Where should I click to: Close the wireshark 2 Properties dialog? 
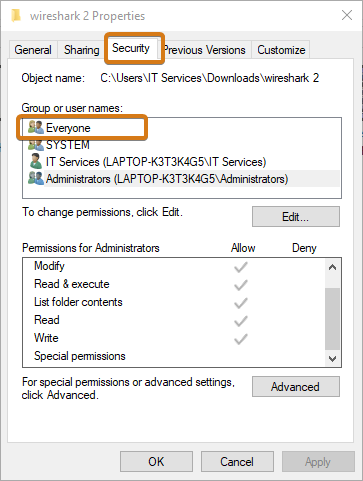[347, 15]
